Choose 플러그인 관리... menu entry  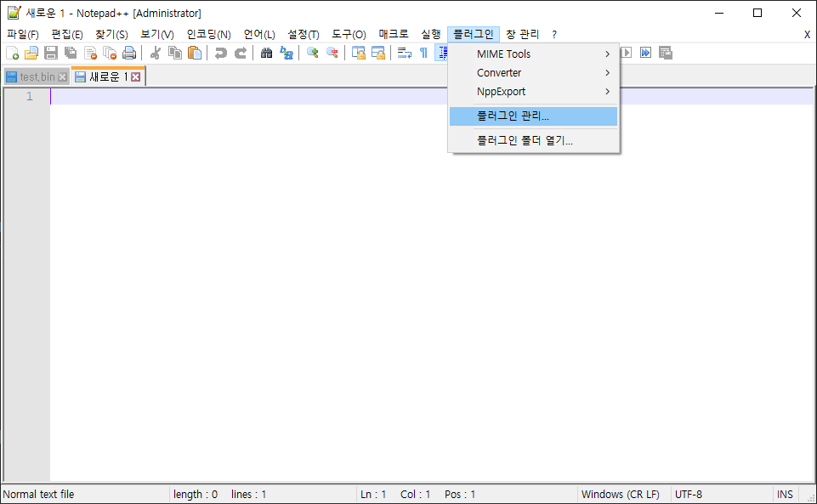pos(534,116)
